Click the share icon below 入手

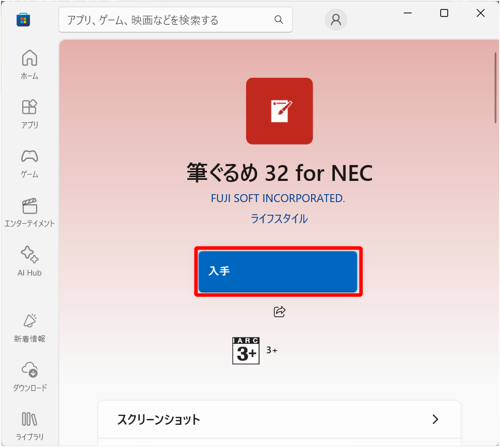pos(279,312)
